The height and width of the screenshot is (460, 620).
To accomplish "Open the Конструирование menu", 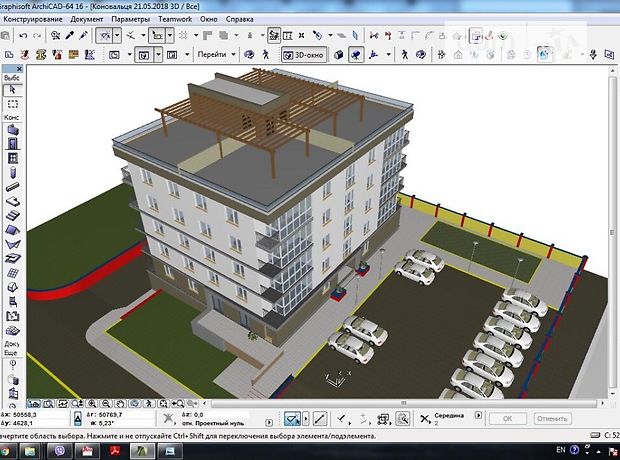I will coord(33,19).
